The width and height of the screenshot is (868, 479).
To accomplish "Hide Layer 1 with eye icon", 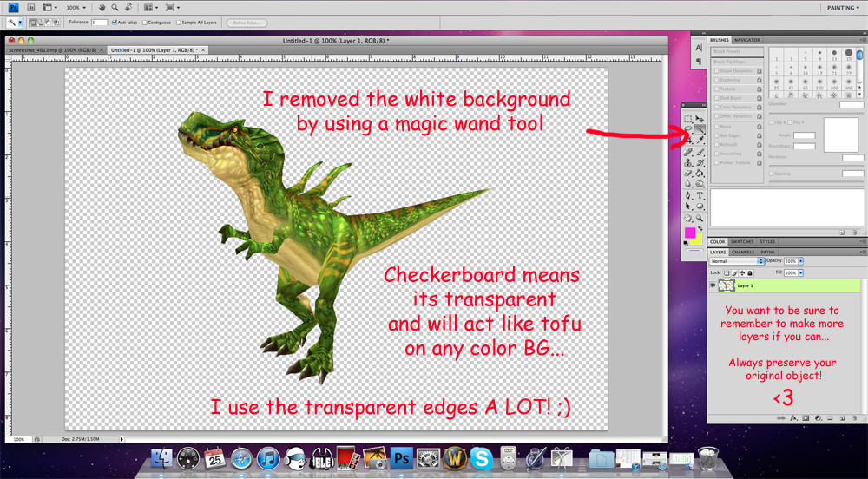I will pyautogui.click(x=713, y=285).
